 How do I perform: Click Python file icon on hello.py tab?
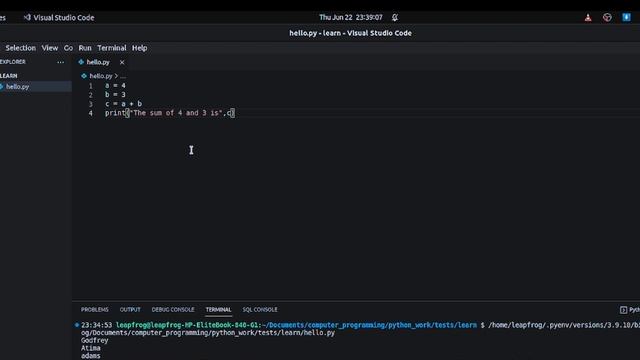coord(81,62)
